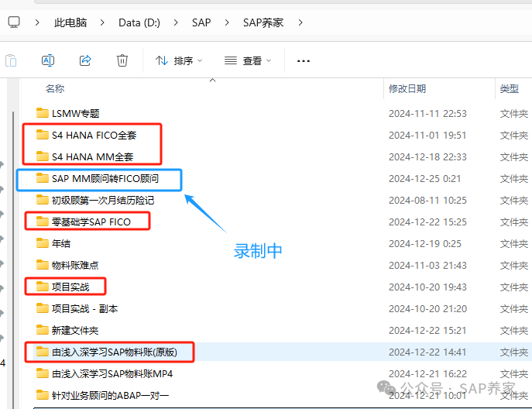
Task: Expand chevron after Data (D:)
Action: [176, 22]
